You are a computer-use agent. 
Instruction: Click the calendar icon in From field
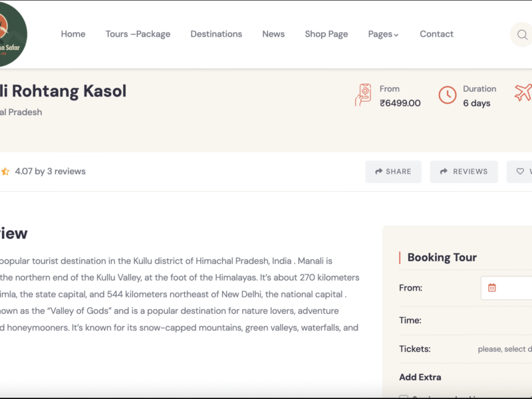pos(491,288)
